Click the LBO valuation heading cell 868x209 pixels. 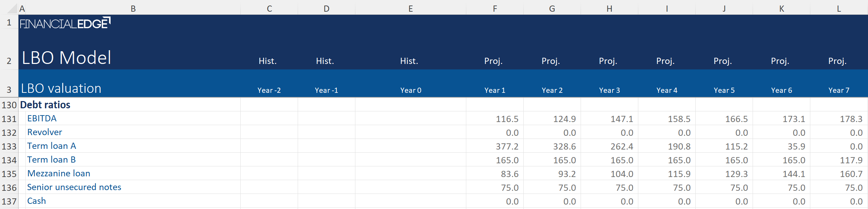point(61,89)
